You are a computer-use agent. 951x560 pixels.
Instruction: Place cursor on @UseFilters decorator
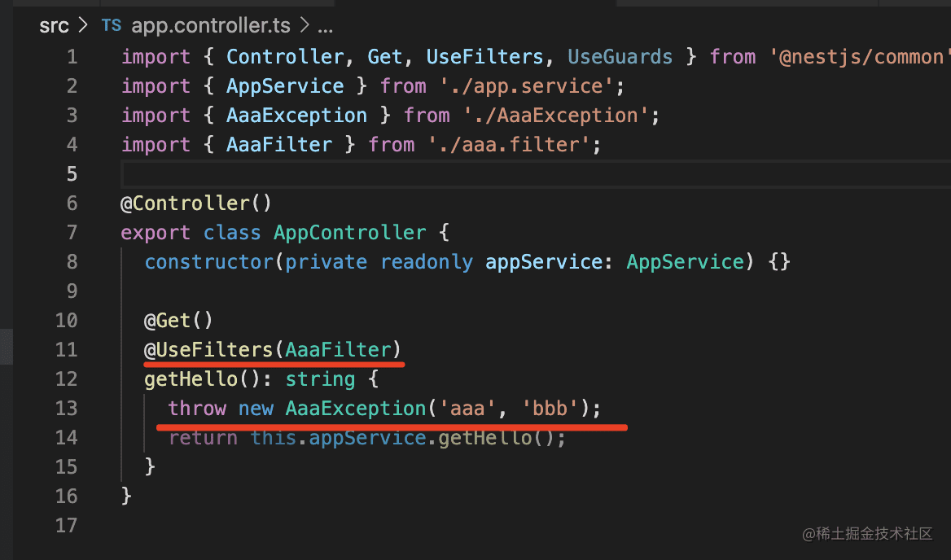[x=208, y=350]
